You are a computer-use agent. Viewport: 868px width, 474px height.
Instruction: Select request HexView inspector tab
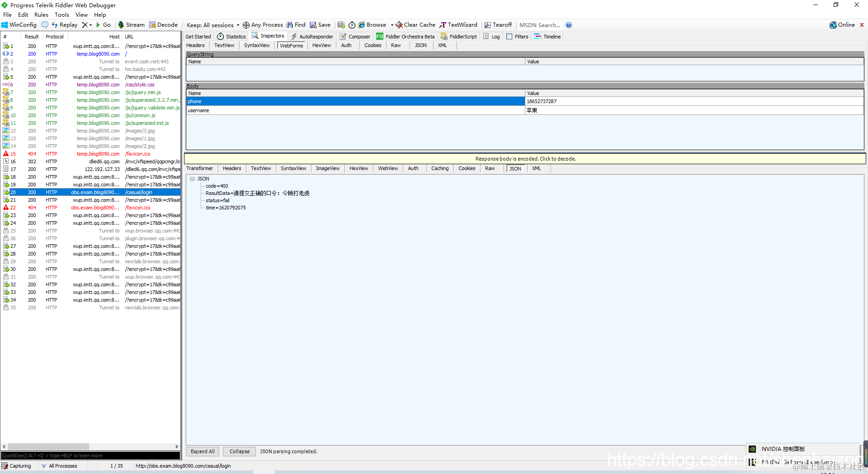pos(321,45)
